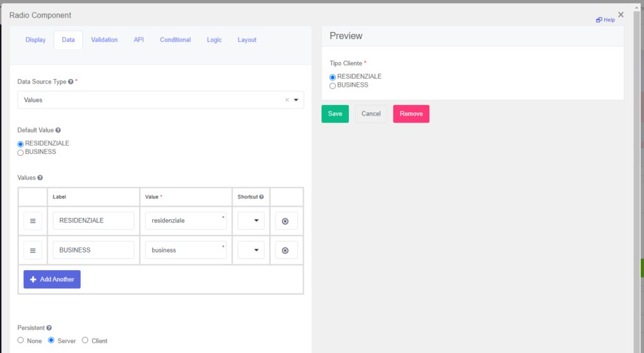The height and width of the screenshot is (353, 644).
Task: Click the green Save button
Action: [335, 114]
